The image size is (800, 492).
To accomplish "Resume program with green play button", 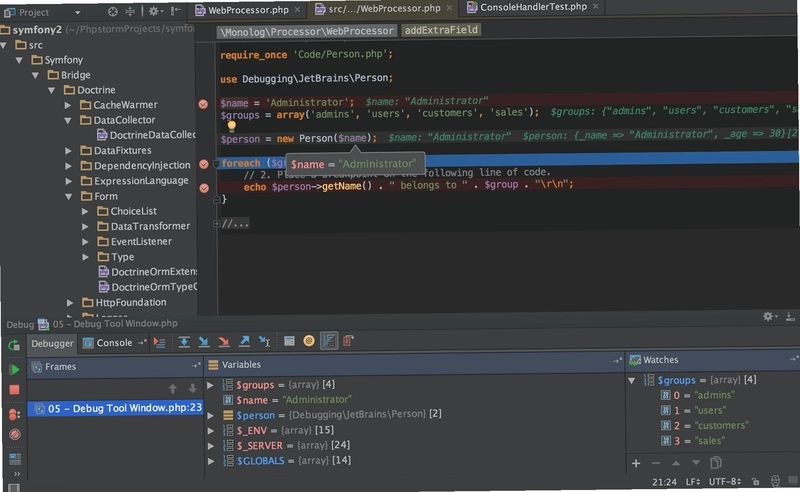I will [14, 369].
